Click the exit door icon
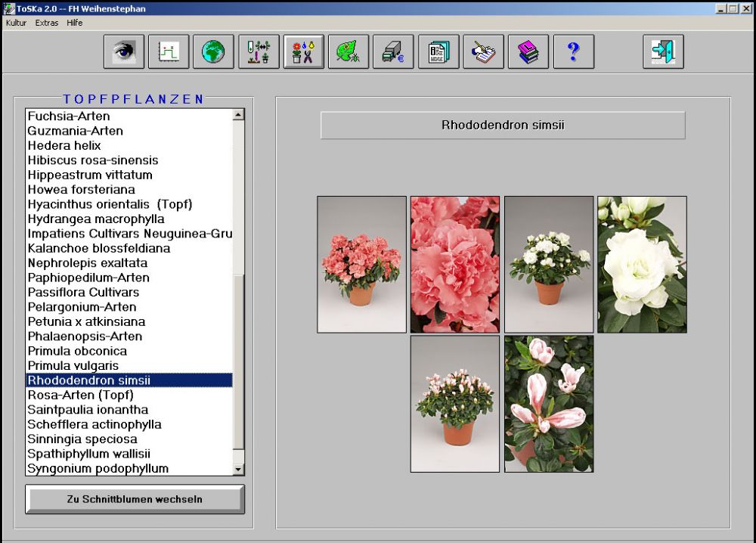Viewport: 756px width, 543px height. tap(663, 52)
